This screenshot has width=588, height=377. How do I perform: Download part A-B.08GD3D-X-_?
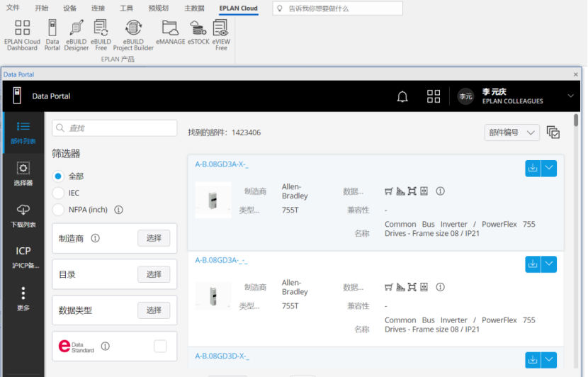click(533, 360)
